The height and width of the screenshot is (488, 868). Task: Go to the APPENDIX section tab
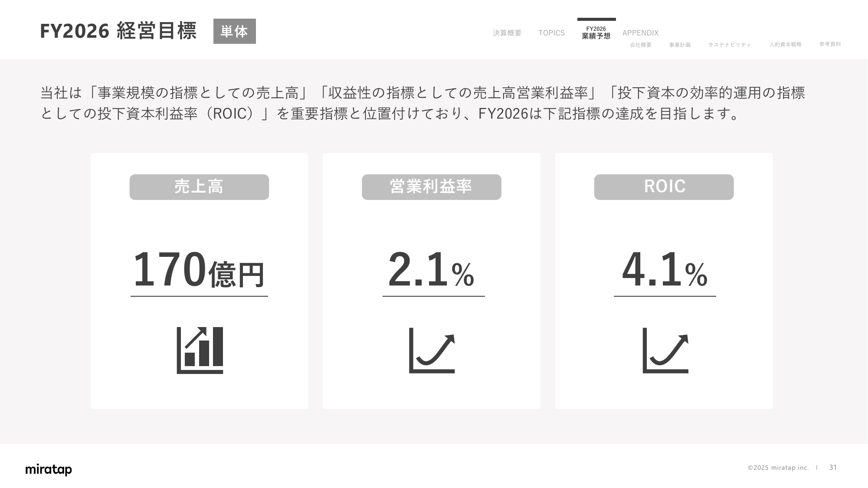(640, 33)
